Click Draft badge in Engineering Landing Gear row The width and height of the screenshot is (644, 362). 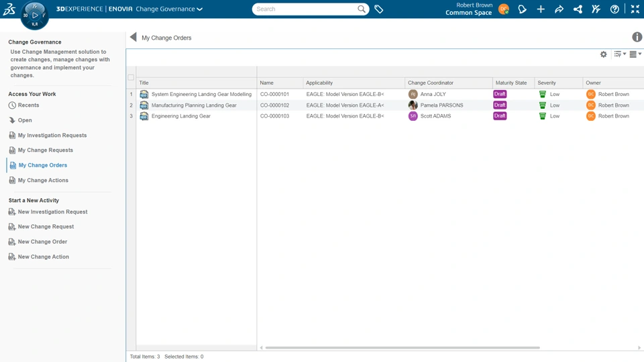pos(500,116)
